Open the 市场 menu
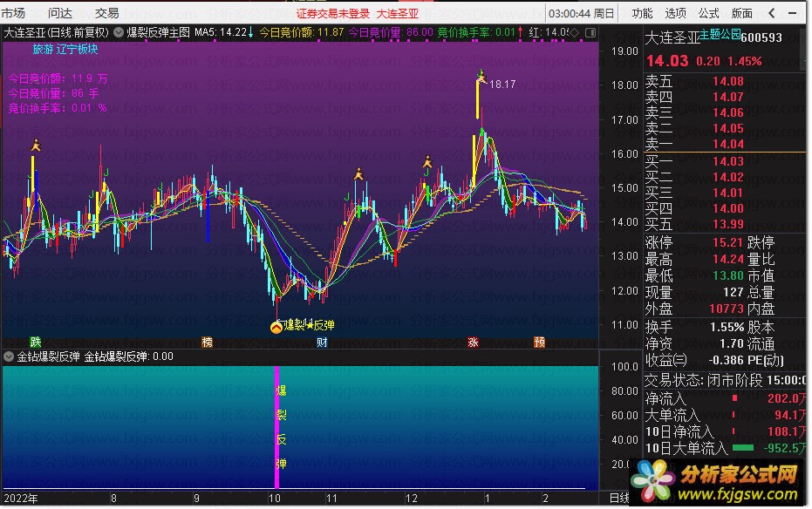This screenshot has height=509, width=812. point(13,13)
